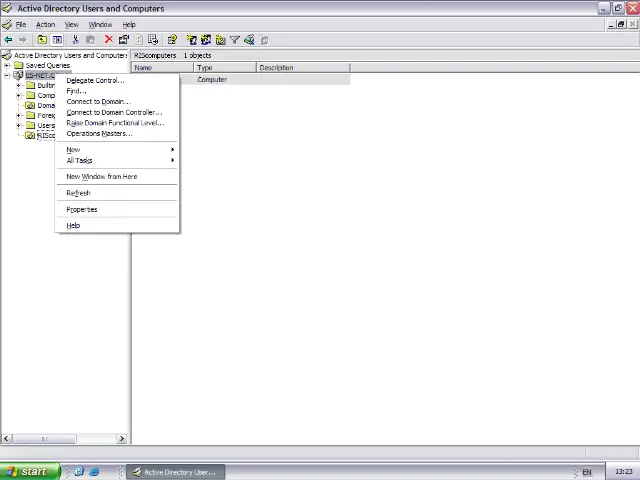640x480 pixels.
Task: Click the Windows Start button
Action: (x=29, y=471)
